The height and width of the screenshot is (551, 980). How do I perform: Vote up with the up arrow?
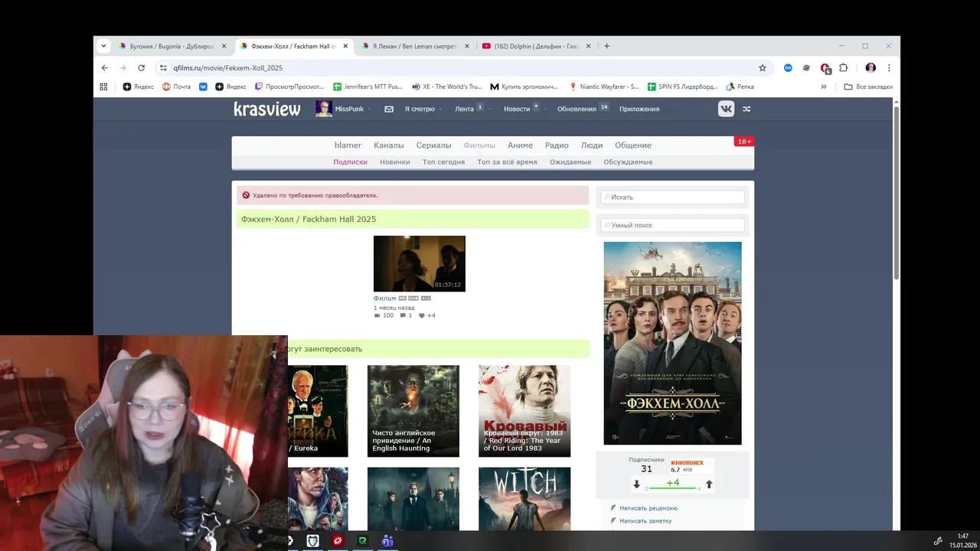pos(709,484)
